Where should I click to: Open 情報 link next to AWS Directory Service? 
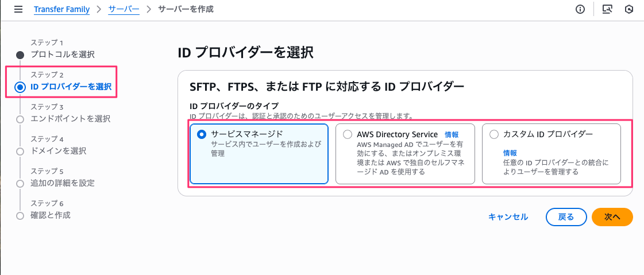[452, 134]
